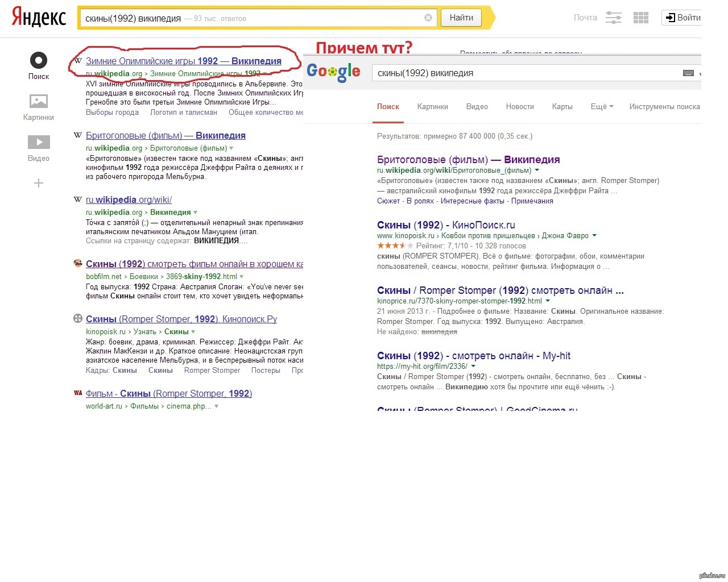Screen dimensions: 728x582
Task: Expand arrow next to kinopoisk Джона Фавро URL
Action: point(594,236)
